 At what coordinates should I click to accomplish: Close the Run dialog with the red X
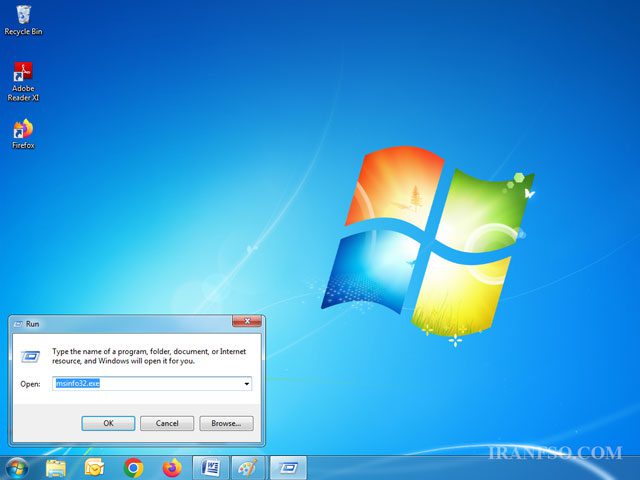pos(247,322)
